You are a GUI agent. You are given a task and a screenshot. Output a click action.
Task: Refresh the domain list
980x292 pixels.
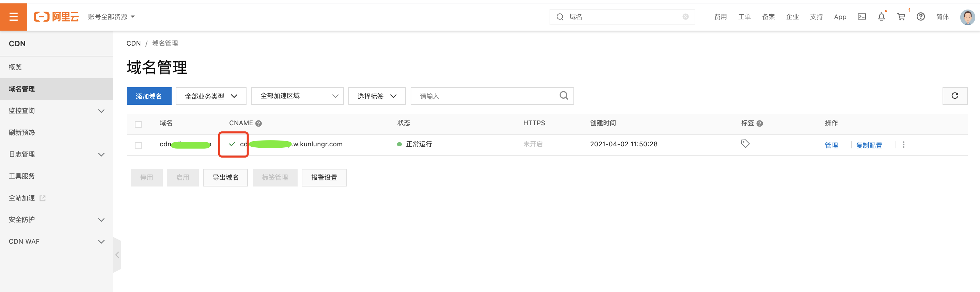954,96
